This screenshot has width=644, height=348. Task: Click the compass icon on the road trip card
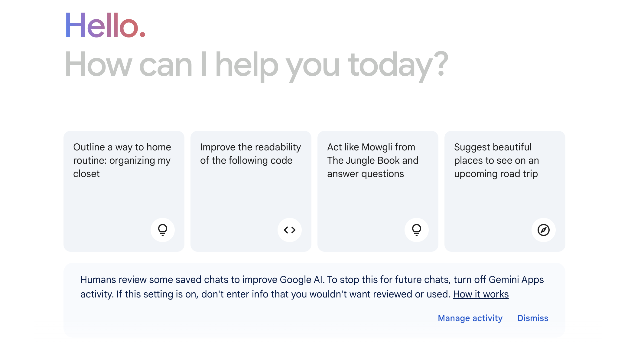tap(544, 230)
